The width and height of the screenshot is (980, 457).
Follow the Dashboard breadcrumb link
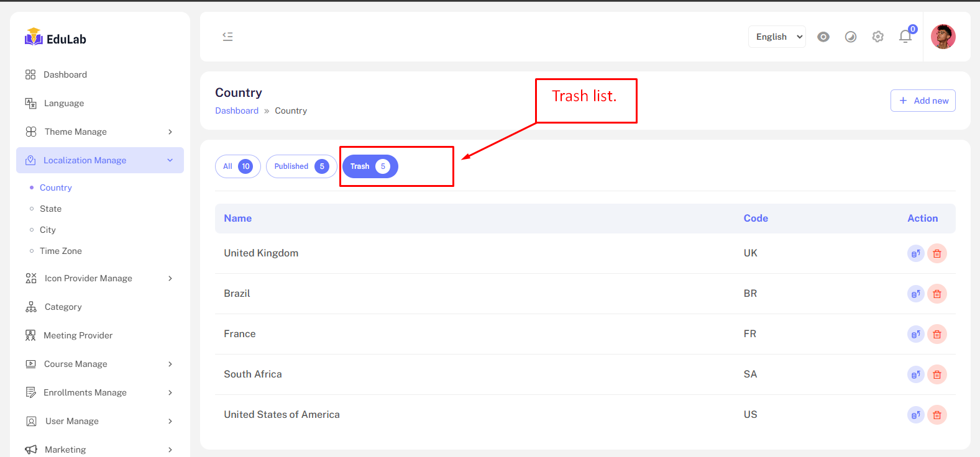[x=237, y=111]
